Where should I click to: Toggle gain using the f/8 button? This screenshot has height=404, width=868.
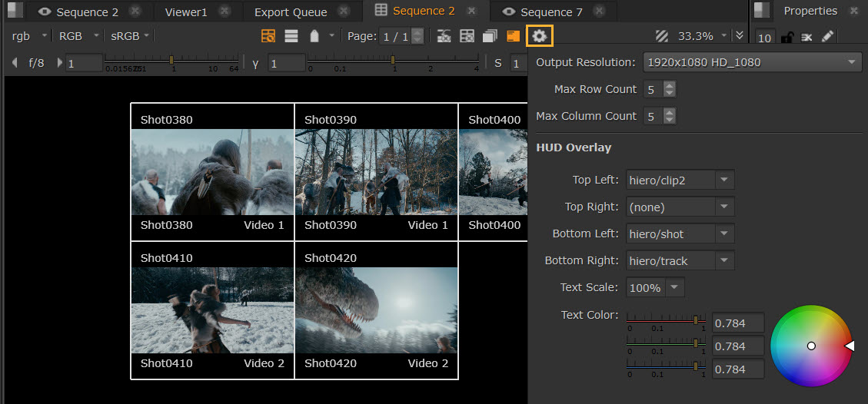coord(36,63)
